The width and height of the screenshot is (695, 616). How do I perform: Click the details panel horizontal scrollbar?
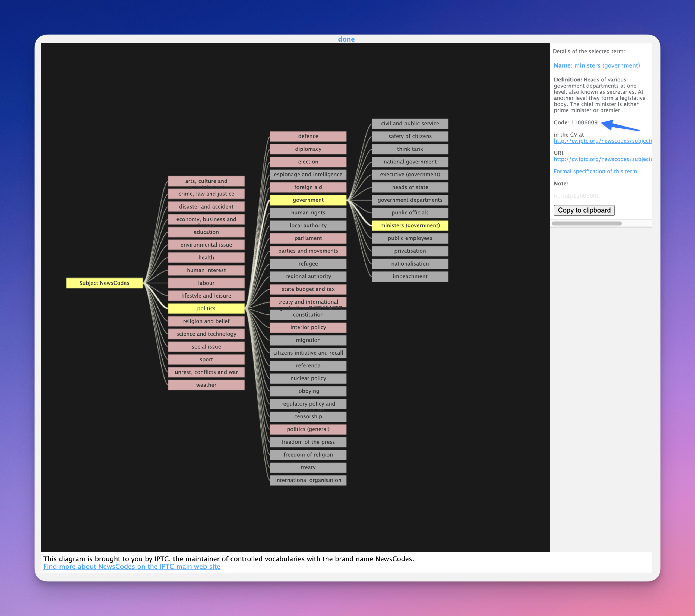click(x=586, y=223)
